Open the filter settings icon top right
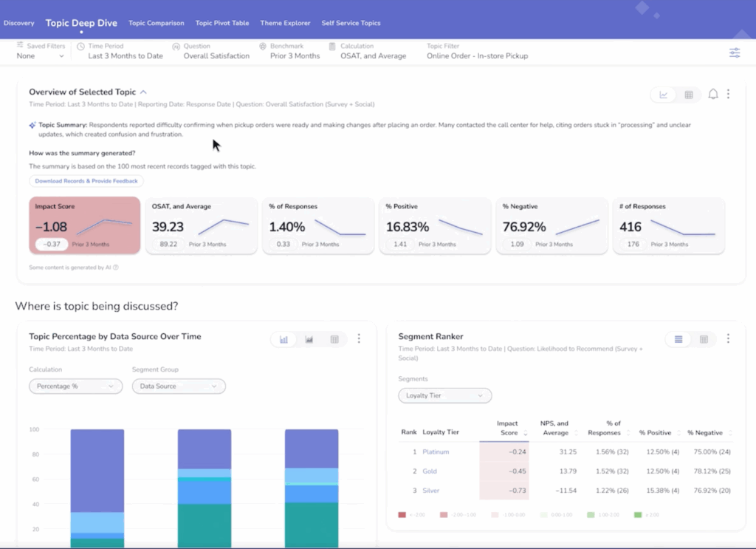 (x=735, y=52)
